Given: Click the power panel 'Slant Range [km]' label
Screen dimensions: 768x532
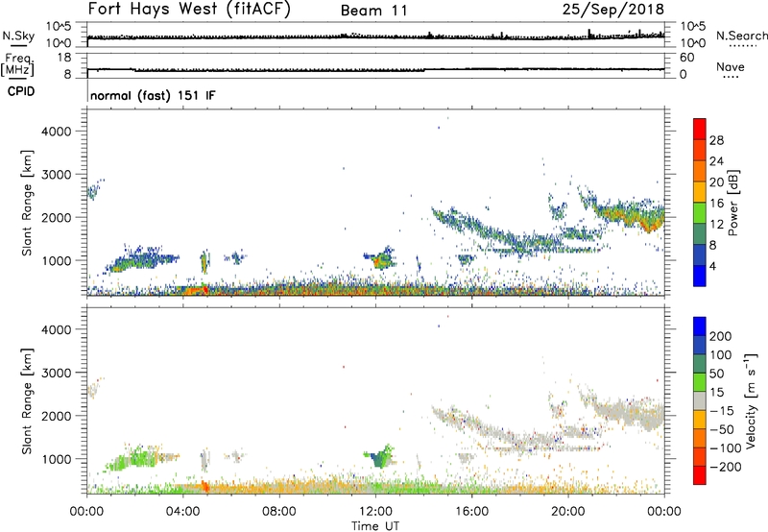Looking at the screenshot, I should [x=27, y=203].
